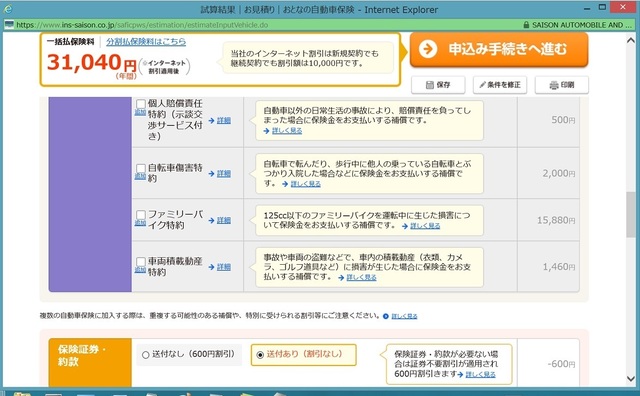
Task: Check the 個人賠償責任特約 checkbox
Action: (141, 104)
